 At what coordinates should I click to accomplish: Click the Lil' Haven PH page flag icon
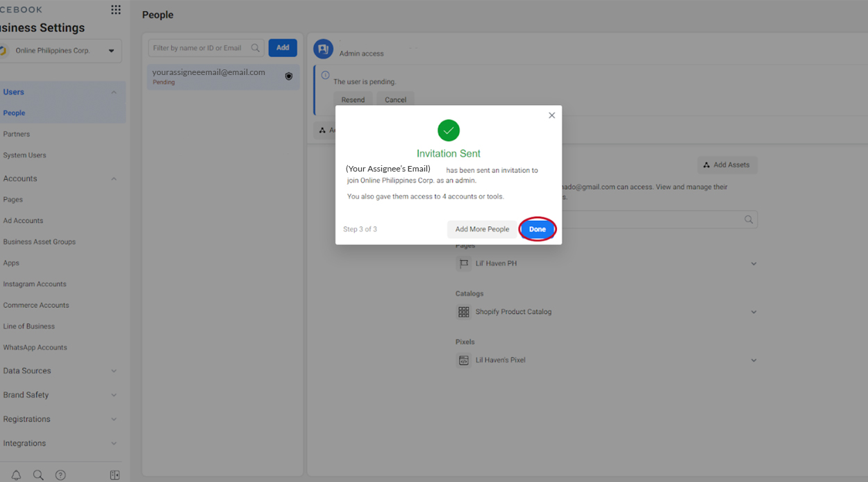point(464,264)
